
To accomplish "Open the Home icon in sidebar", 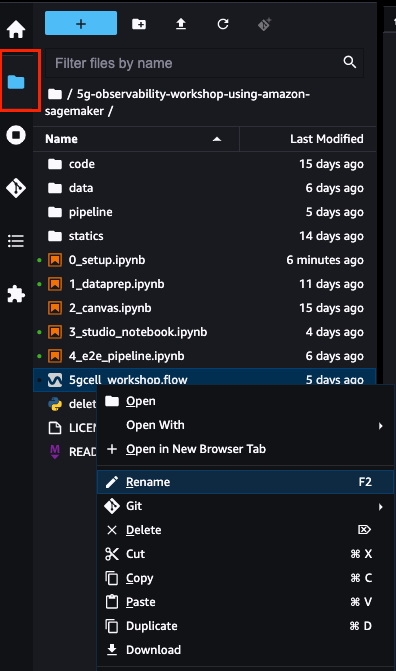I will point(16,29).
